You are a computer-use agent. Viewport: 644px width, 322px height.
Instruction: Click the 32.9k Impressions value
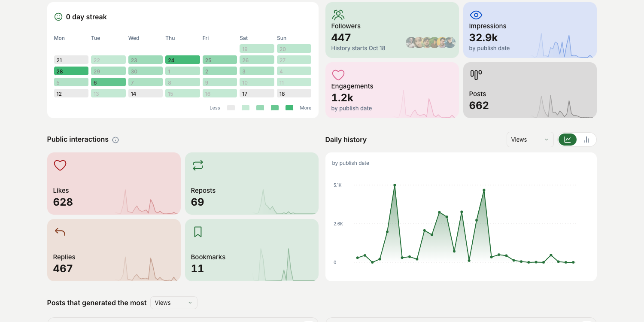coord(483,37)
